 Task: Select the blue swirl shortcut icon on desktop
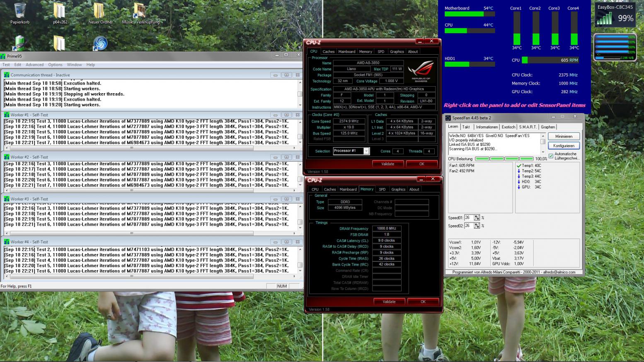click(100, 43)
